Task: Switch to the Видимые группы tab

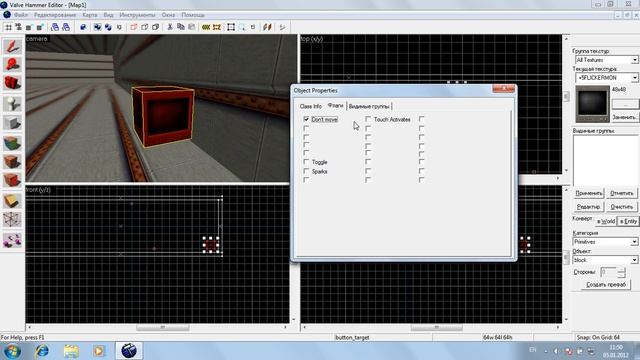Action: [x=369, y=106]
